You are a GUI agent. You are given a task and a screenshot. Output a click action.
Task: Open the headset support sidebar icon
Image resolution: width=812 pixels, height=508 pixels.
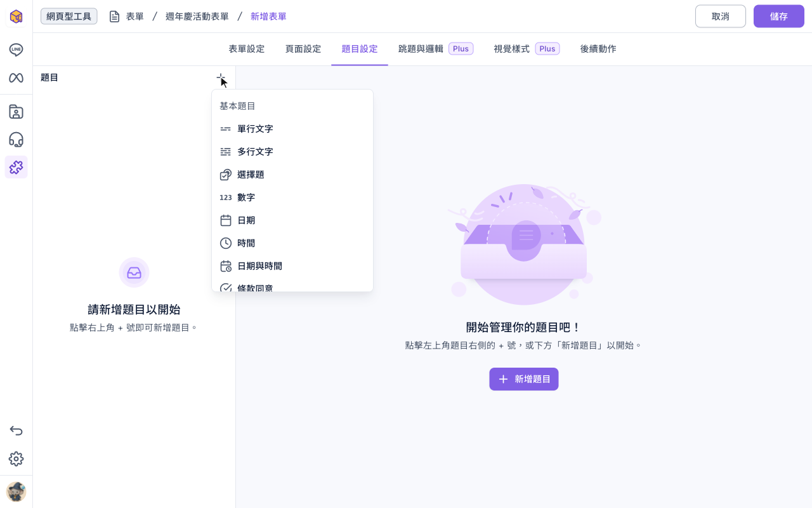(x=16, y=140)
